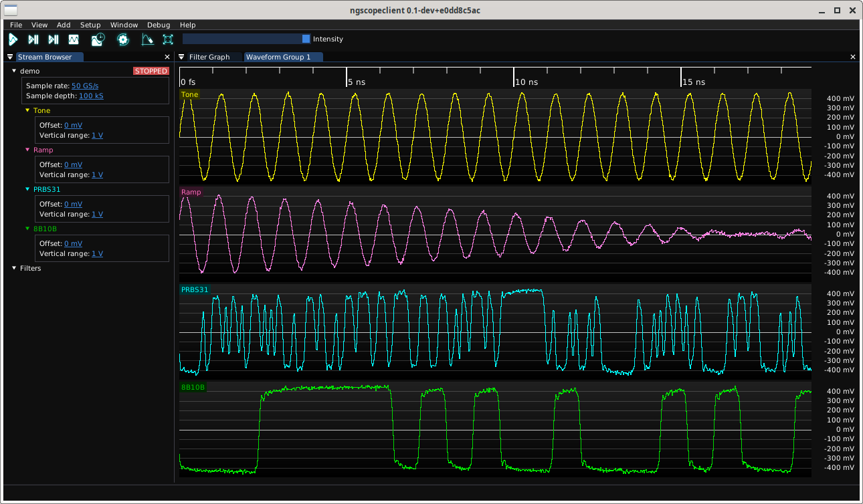Click the force trigger toolbar icon
Screen dimensions: 863x504
pos(54,39)
